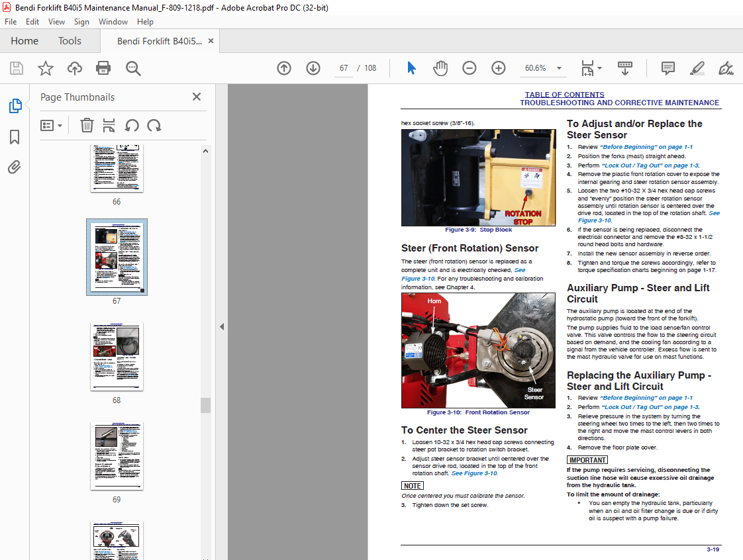The width and height of the screenshot is (743, 560).
Task: Open the Window menu
Action: [x=113, y=22]
